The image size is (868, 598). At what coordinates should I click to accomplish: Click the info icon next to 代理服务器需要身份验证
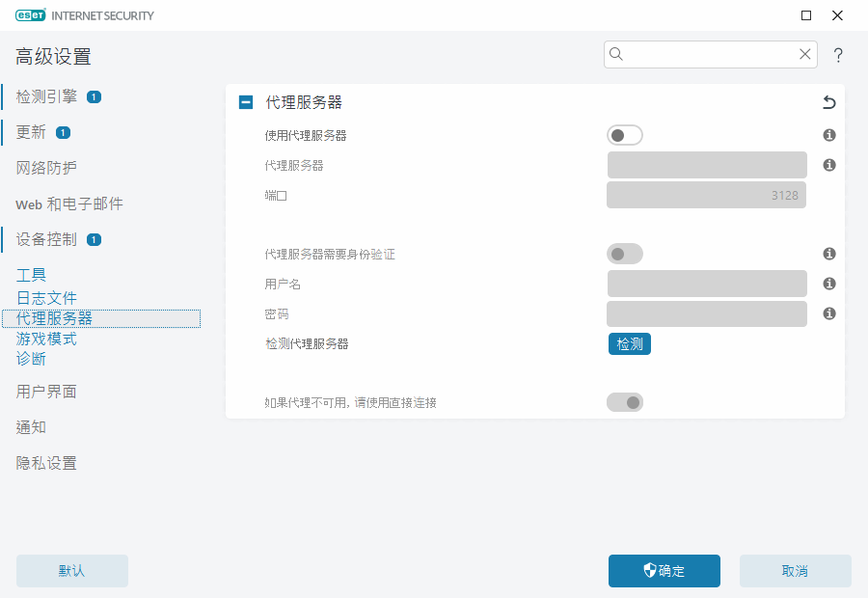point(828,254)
